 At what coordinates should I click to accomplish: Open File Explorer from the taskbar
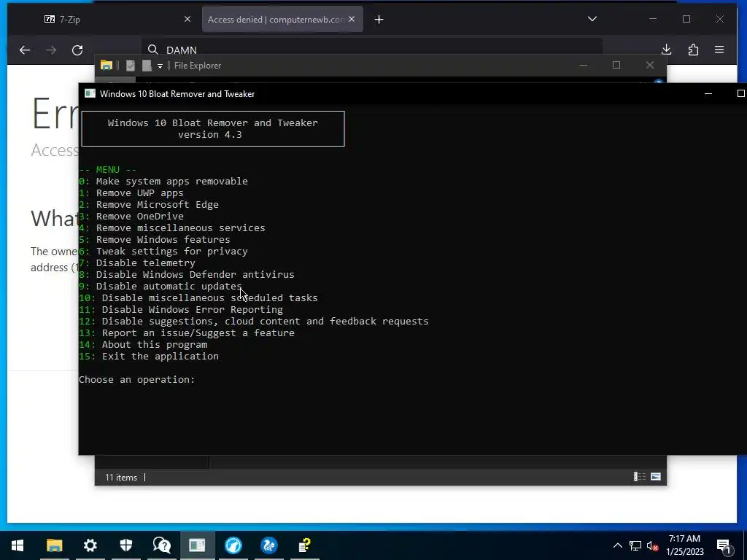coord(54,545)
